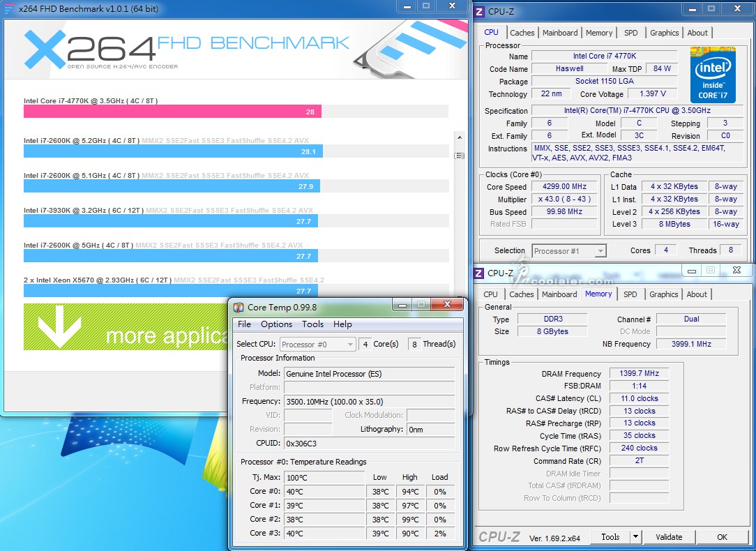This screenshot has height=551, width=756.
Task: Click the Tj. Max value 100°C
Action: (x=324, y=477)
